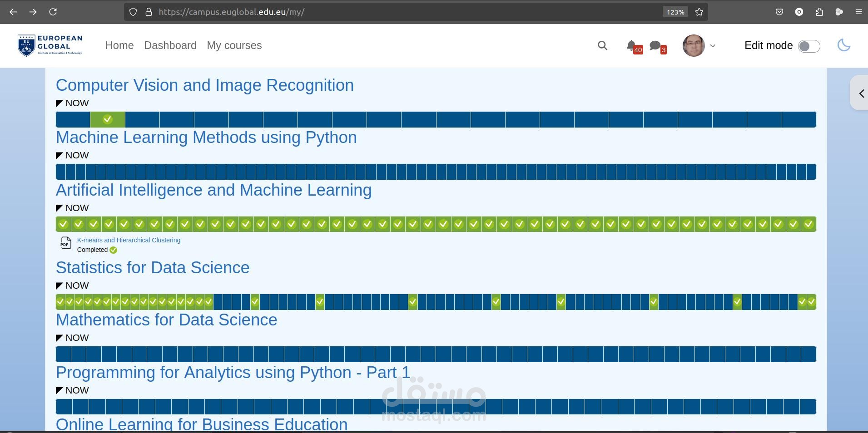
Task: Click completed segment in Computer Vision progress bar
Action: click(x=108, y=120)
